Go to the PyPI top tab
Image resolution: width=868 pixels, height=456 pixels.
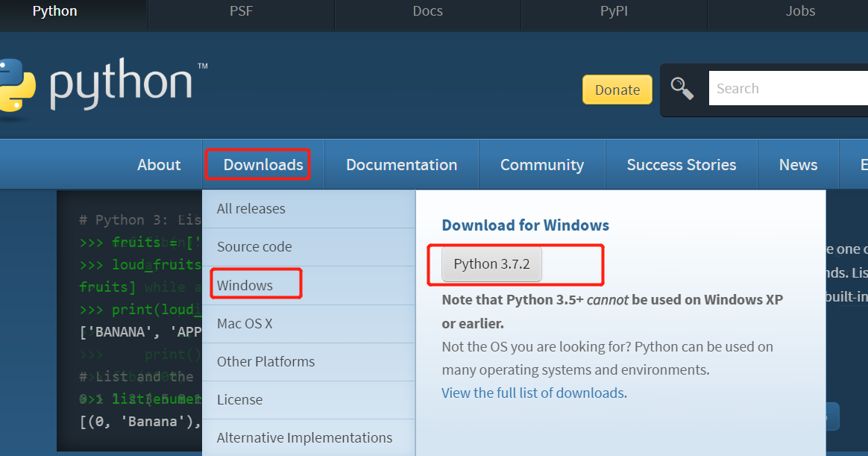pyautogui.click(x=614, y=11)
